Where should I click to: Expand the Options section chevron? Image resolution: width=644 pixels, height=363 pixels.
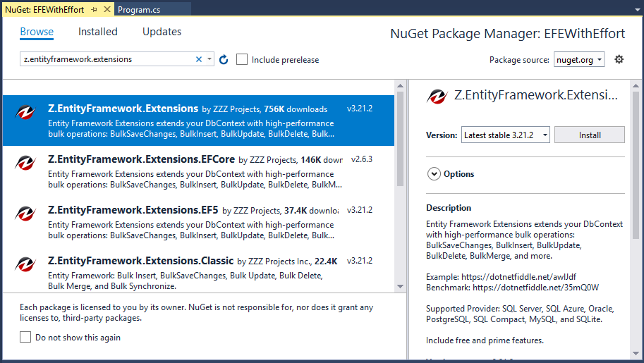pyautogui.click(x=434, y=174)
